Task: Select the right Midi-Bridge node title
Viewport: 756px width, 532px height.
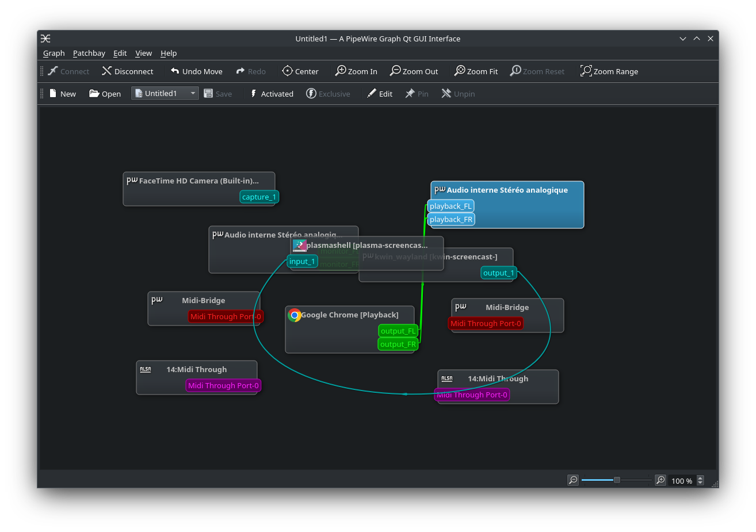Action: pos(507,307)
